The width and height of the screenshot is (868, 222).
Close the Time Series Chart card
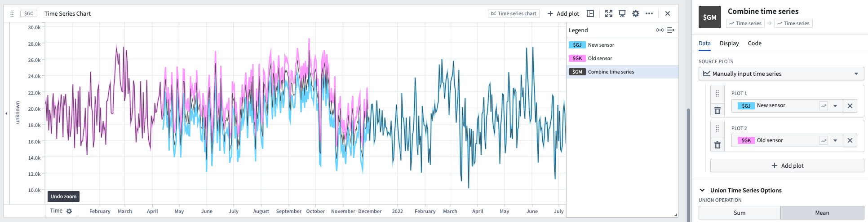tap(668, 13)
